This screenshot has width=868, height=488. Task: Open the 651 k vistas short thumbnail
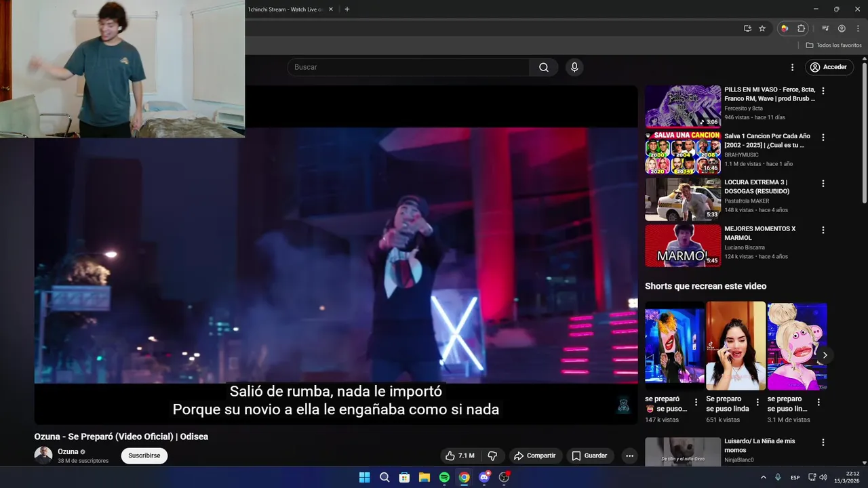tap(736, 346)
